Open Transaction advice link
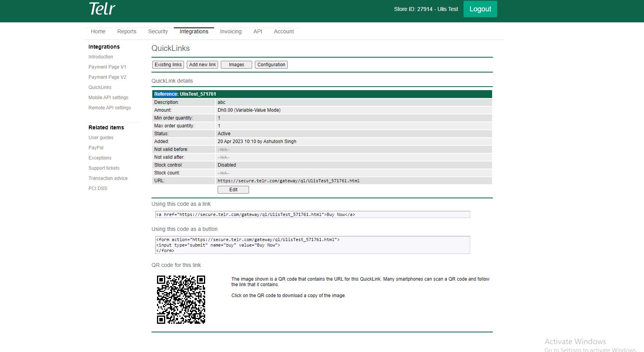 [x=108, y=178]
